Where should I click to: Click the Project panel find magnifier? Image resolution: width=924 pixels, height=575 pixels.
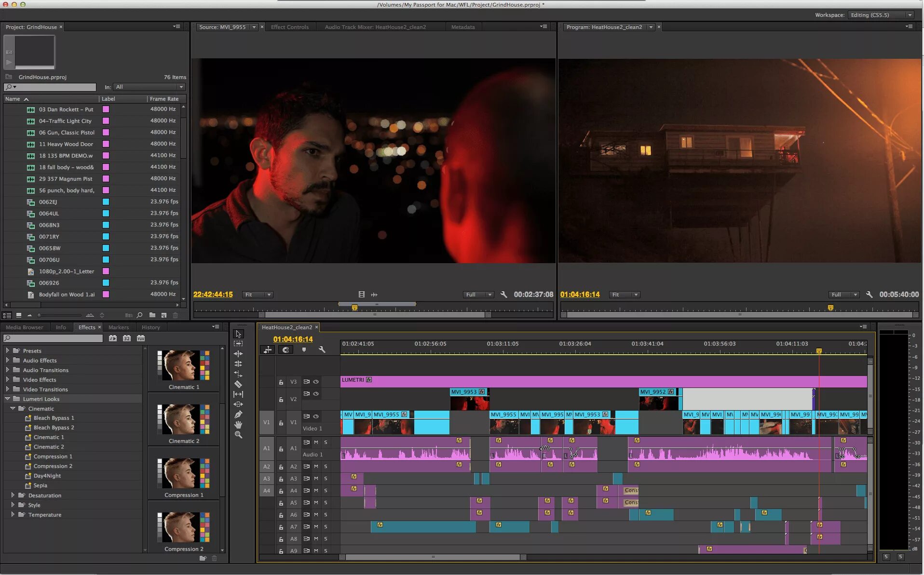(x=139, y=315)
